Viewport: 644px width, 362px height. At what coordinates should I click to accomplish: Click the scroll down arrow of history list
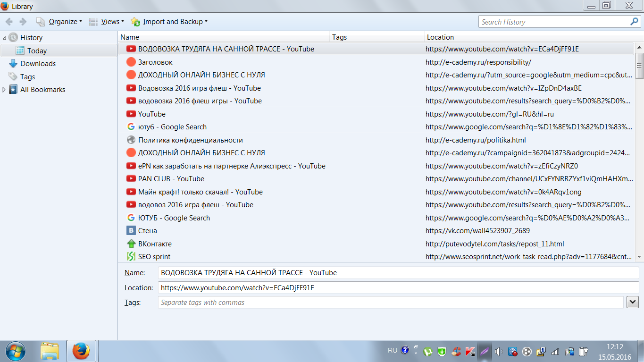pyautogui.click(x=640, y=257)
